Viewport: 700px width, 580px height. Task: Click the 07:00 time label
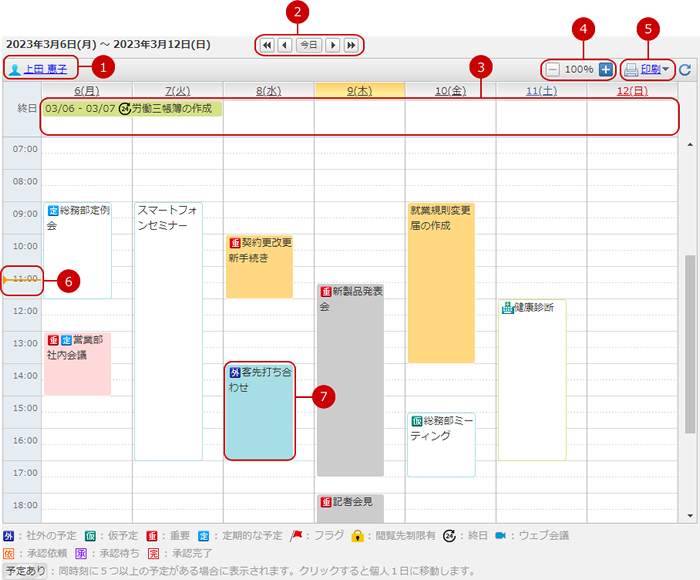25,149
